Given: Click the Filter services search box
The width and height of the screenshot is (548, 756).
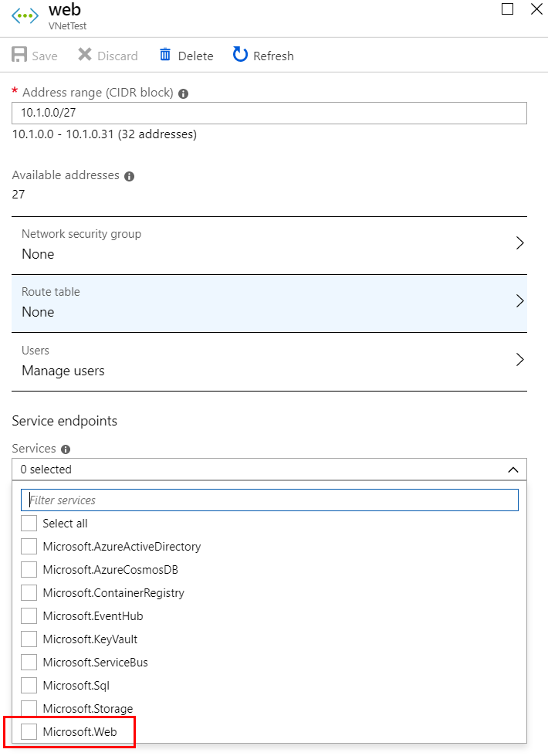Looking at the screenshot, I should tap(269, 500).
